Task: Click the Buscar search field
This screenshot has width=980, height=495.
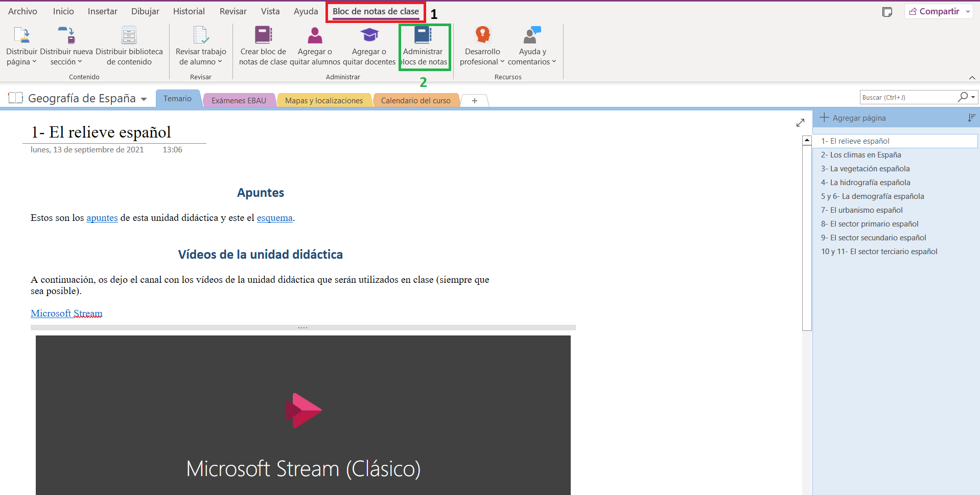Action: [908, 97]
